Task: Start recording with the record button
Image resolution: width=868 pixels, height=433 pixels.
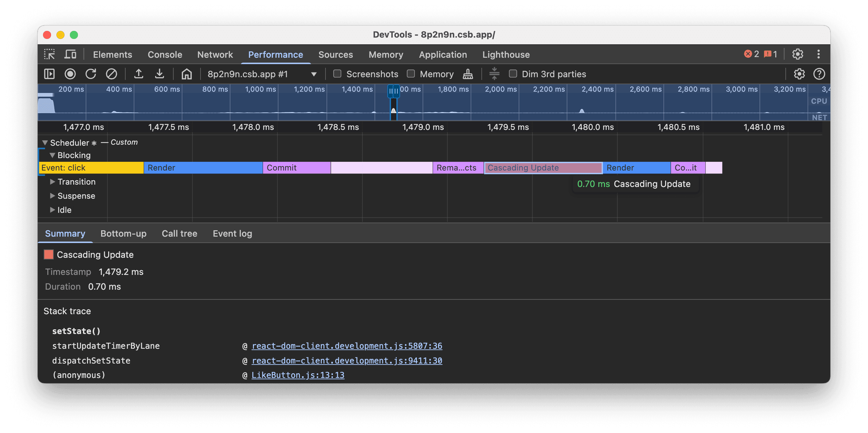Action: 70,74
